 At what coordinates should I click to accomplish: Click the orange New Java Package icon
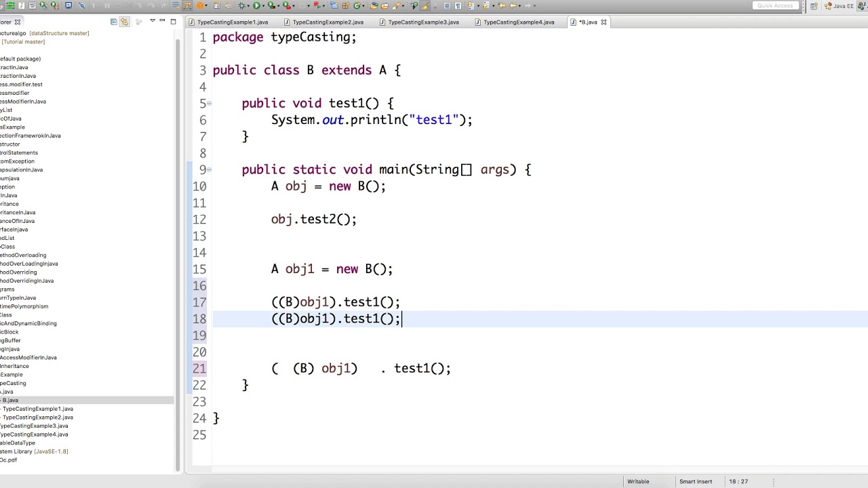coord(345,5)
